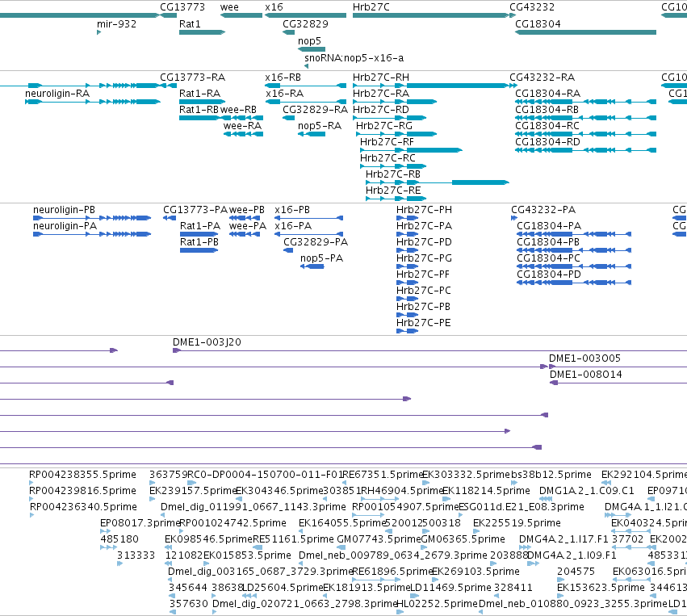
Task: Open the x16-PB protein label
Action: point(292,210)
